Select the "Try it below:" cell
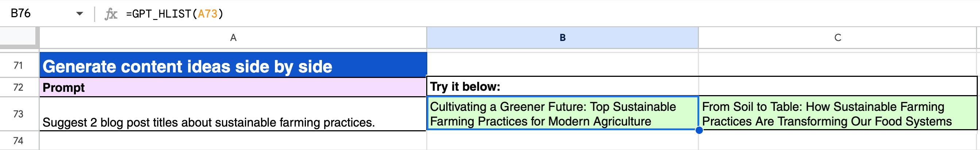 pos(562,87)
